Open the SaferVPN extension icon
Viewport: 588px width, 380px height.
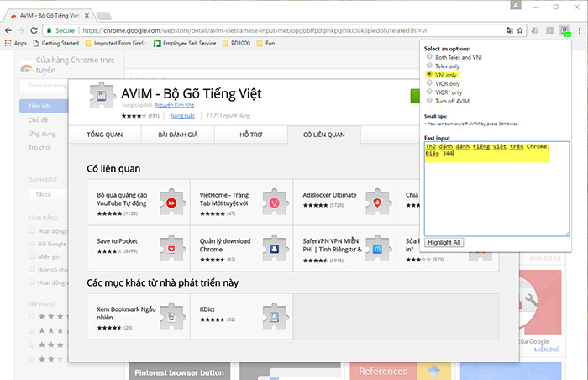[377, 248]
